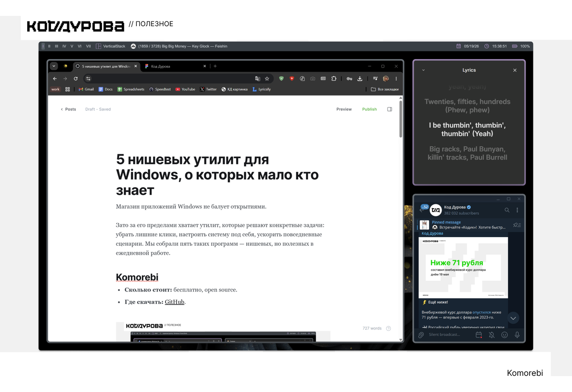Open the pinned messages list icon
The height and width of the screenshot is (392, 572).
(x=517, y=225)
